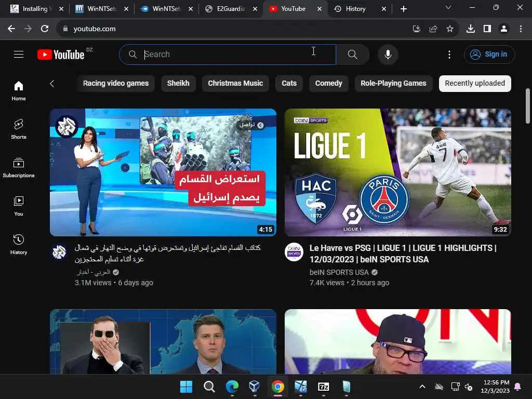The width and height of the screenshot is (532, 399).
Task: Open Subscriptions in sidebar
Action: [x=19, y=168]
